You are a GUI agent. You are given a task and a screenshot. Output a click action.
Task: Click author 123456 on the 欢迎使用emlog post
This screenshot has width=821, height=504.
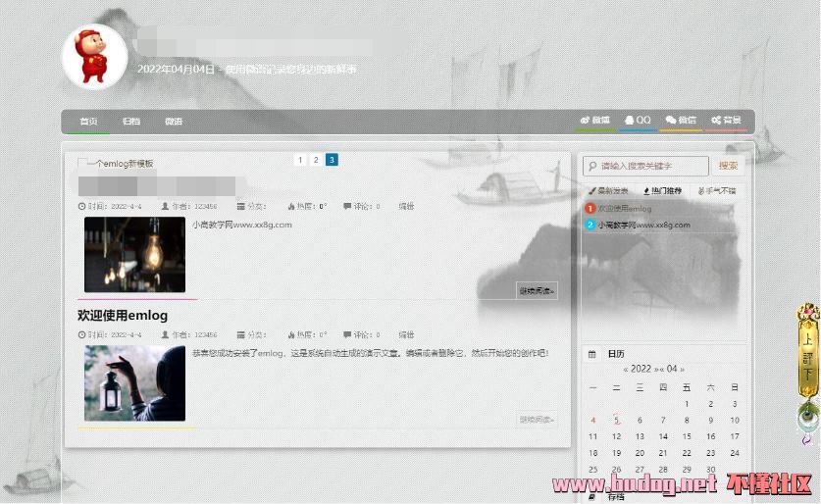pyautogui.click(x=205, y=335)
